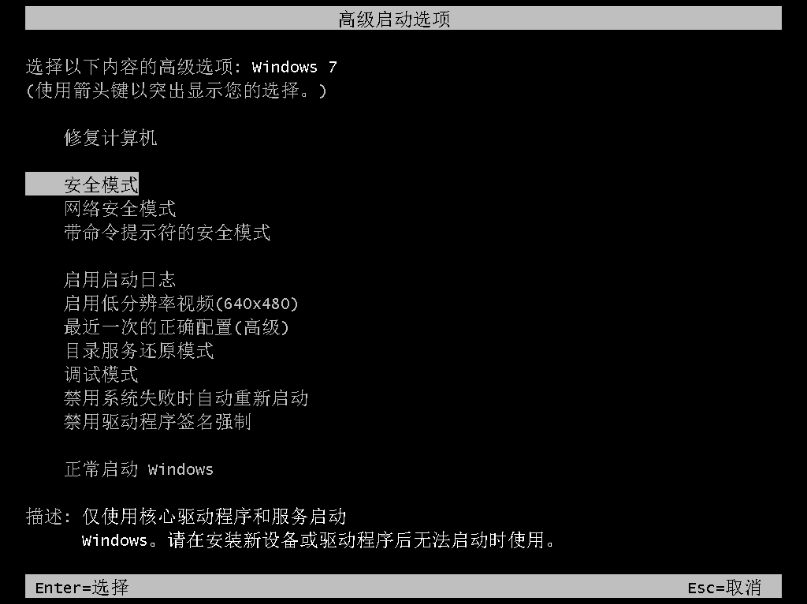Image resolution: width=807 pixels, height=604 pixels.
Task: Click the arrow-key instruction line 使用箭头键
Action: [x=176, y=91]
